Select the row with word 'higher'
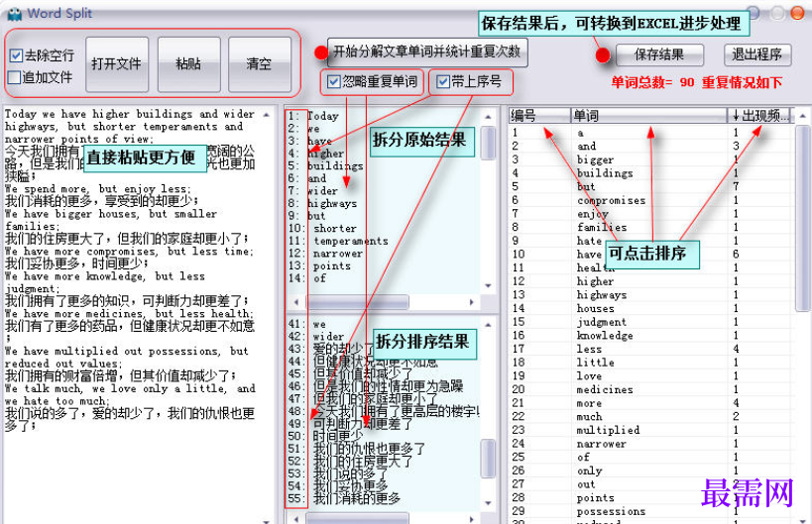812x524 pixels. click(x=650, y=281)
